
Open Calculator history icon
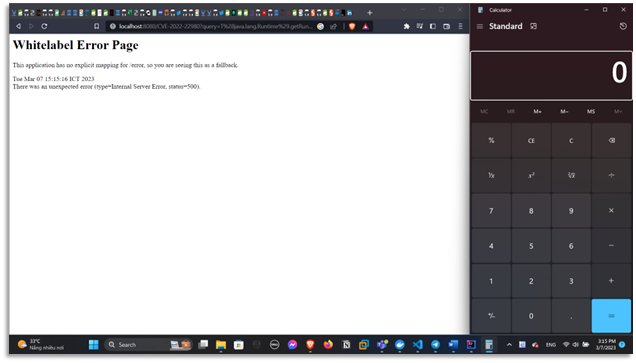point(623,26)
